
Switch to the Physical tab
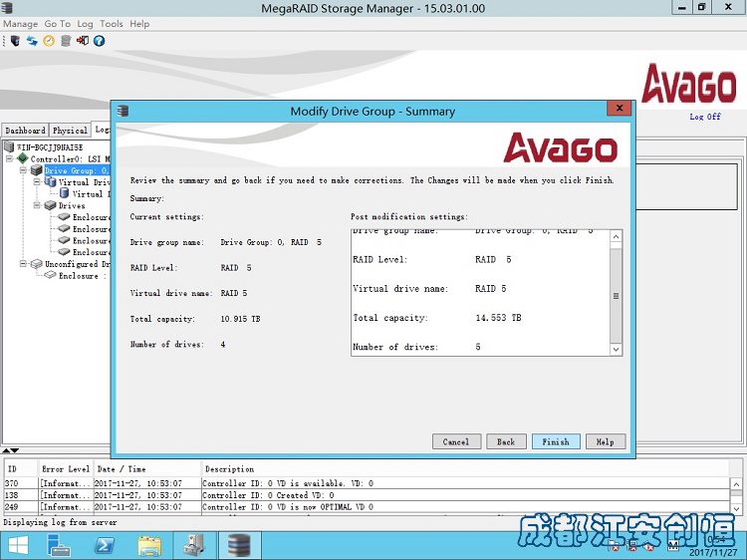pyautogui.click(x=70, y=131)
